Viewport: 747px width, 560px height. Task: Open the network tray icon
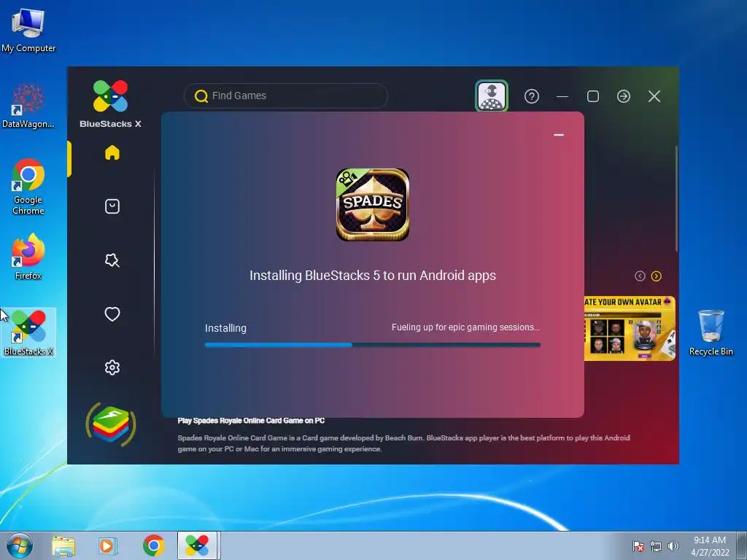tap(656, 546)
